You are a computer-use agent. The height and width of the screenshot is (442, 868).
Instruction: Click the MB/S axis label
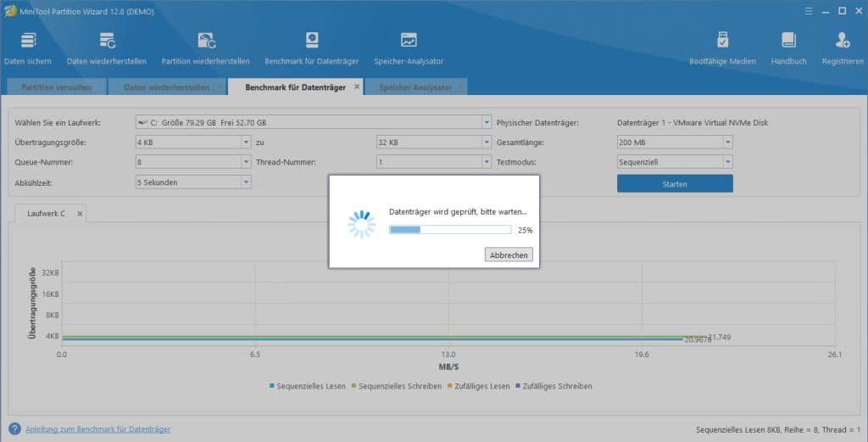(x=448, y=366)
